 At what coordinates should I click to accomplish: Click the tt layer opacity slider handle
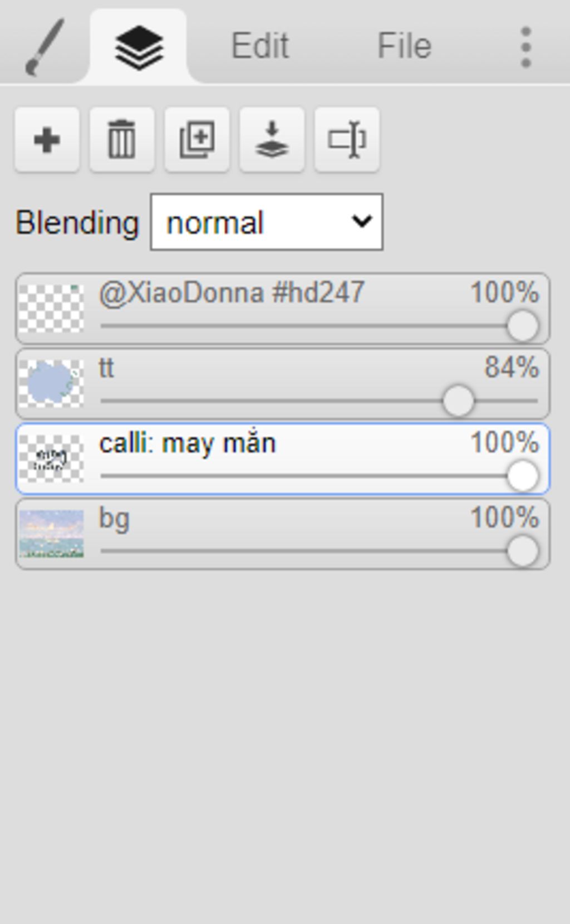pos(458,401)
